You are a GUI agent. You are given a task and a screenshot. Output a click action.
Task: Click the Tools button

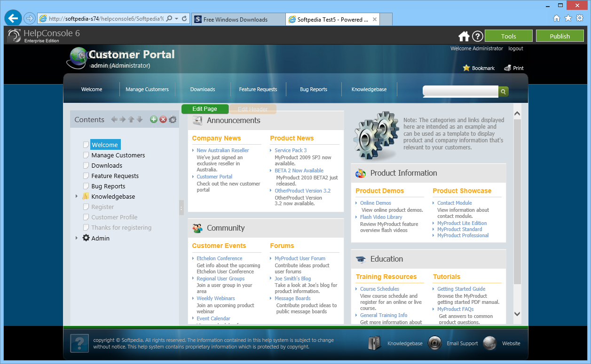click(509, 36)
